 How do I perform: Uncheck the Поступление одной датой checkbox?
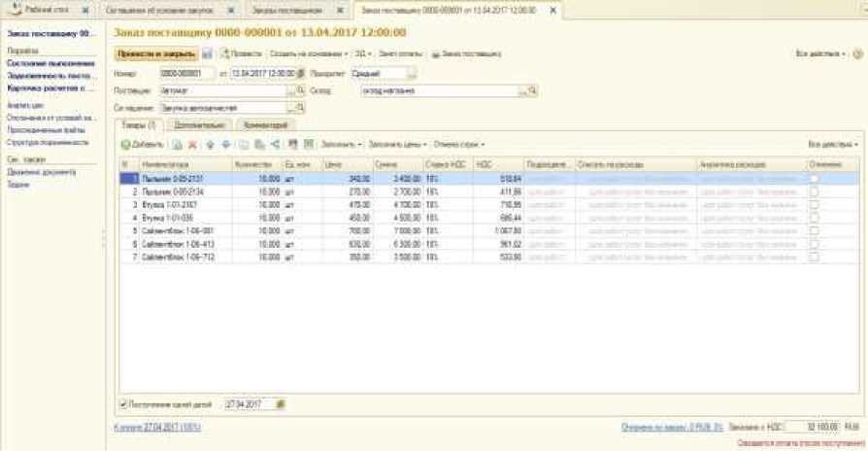(123, 404)
